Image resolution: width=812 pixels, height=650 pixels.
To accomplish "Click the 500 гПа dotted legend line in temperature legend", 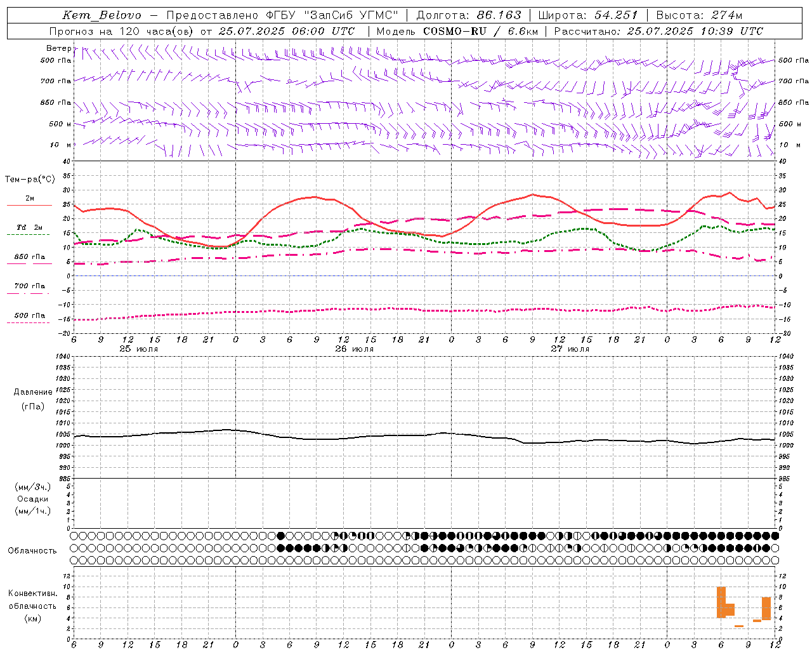I will point(28,322).
